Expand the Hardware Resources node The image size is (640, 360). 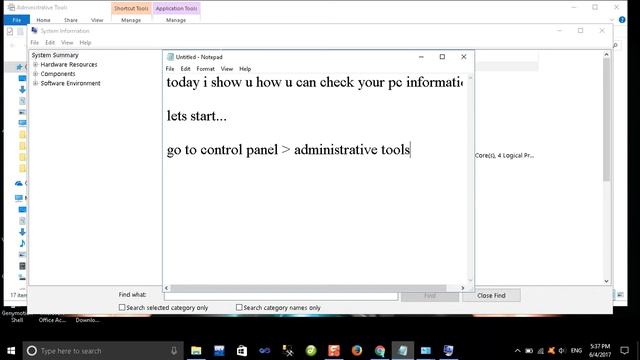[36, 64]
